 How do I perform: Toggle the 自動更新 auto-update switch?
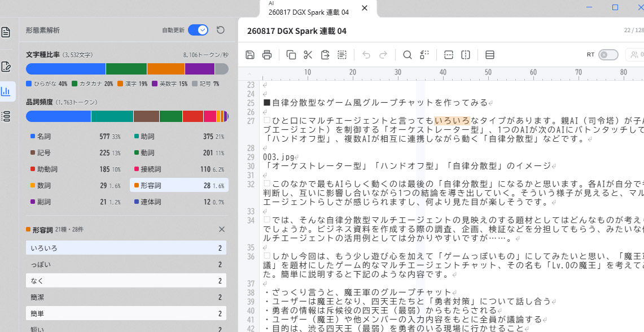tap(198, 30)
